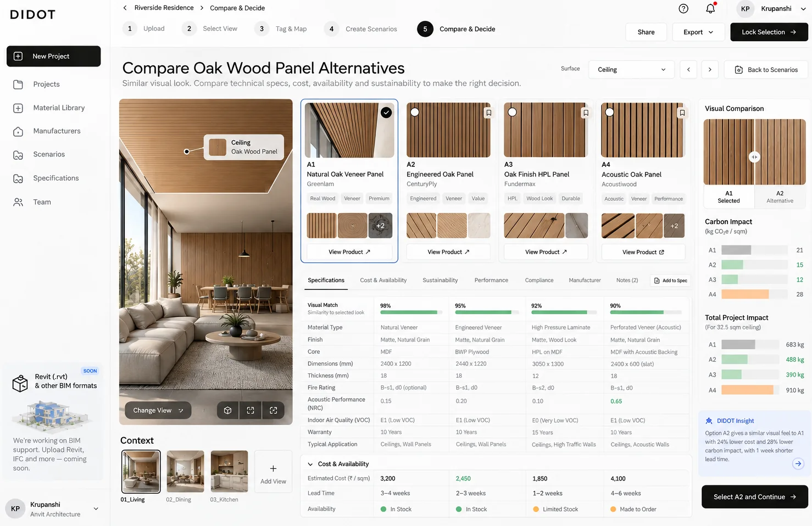This screenshot has height=526, width=812.
Task: Open the Change View dropdown
Action: (158, 410)
